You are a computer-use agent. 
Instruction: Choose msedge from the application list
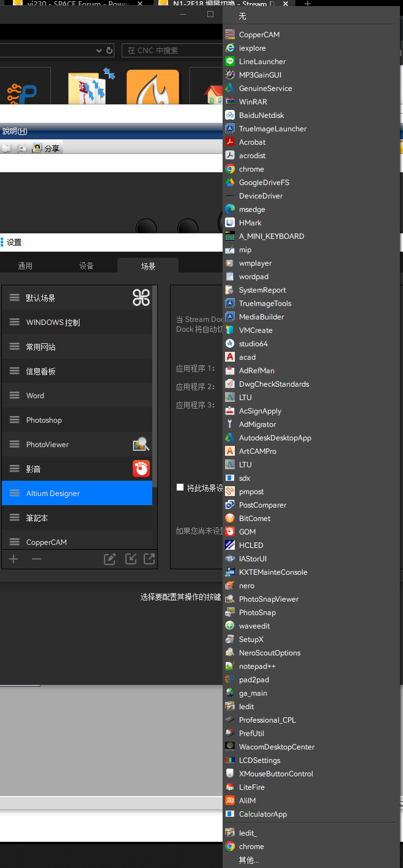pyautogui.click(x=312, y=209)
